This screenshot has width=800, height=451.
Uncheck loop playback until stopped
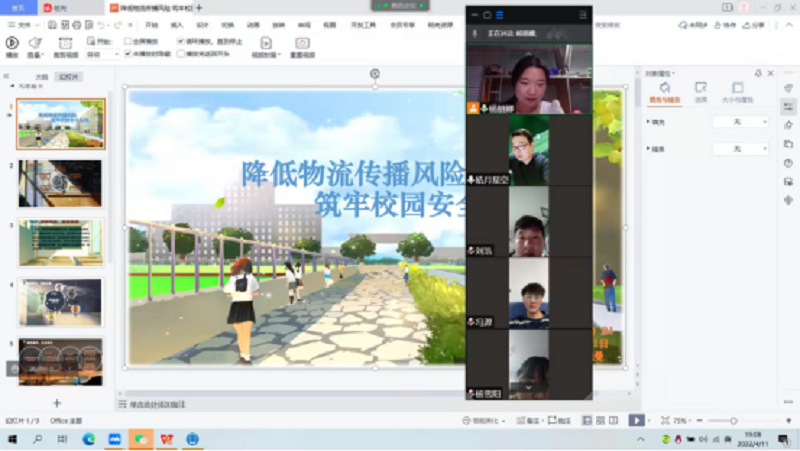pos(180,42)
